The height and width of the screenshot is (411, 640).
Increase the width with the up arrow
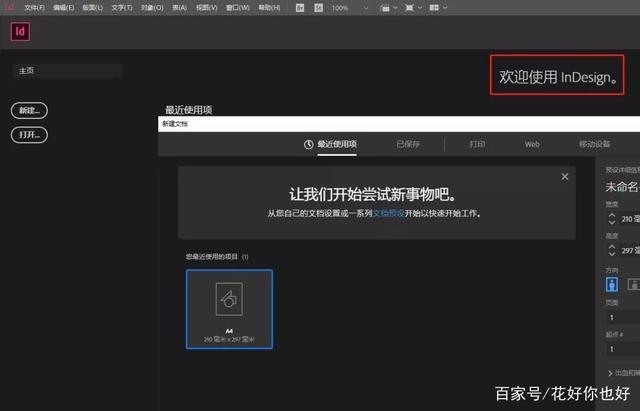611,215
